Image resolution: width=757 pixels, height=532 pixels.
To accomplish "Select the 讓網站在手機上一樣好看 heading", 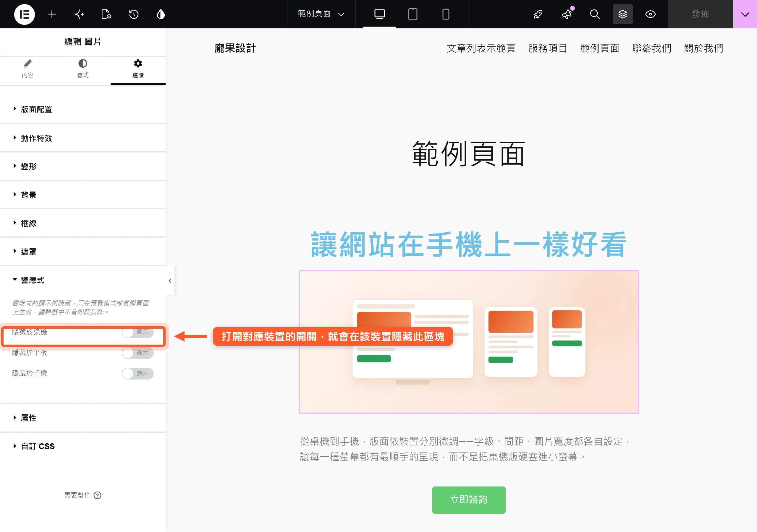I will (x=469, y=244).
